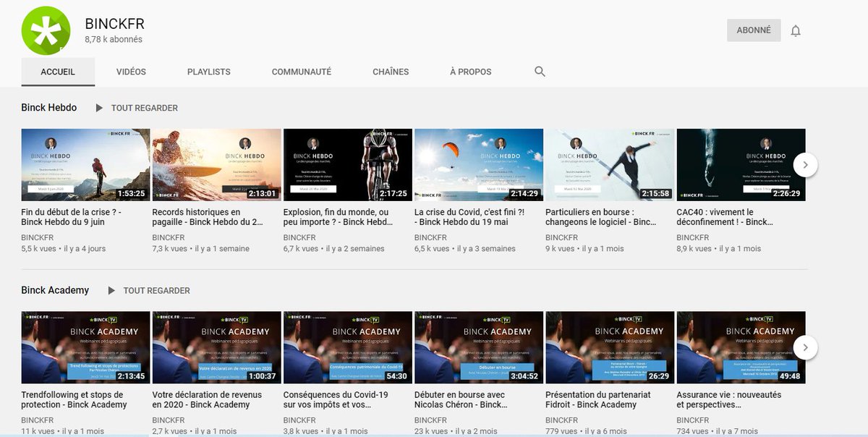Click '5,5 k vues • il y a 4 jours'
This screenshot has height=437, width=868.
pyautogui.click(x=64, y=249)
